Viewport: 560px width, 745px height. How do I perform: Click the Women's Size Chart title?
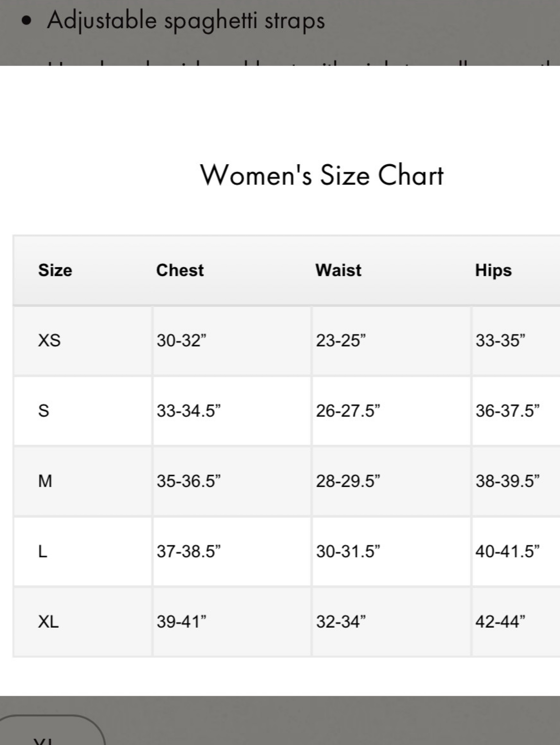tap(322, 175)
